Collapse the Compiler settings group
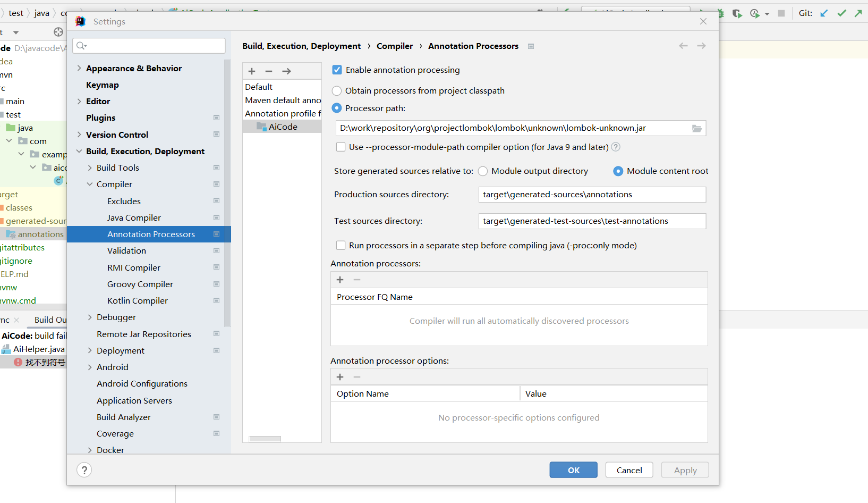The width and height of the screenshot is (868, 503). 89,184
